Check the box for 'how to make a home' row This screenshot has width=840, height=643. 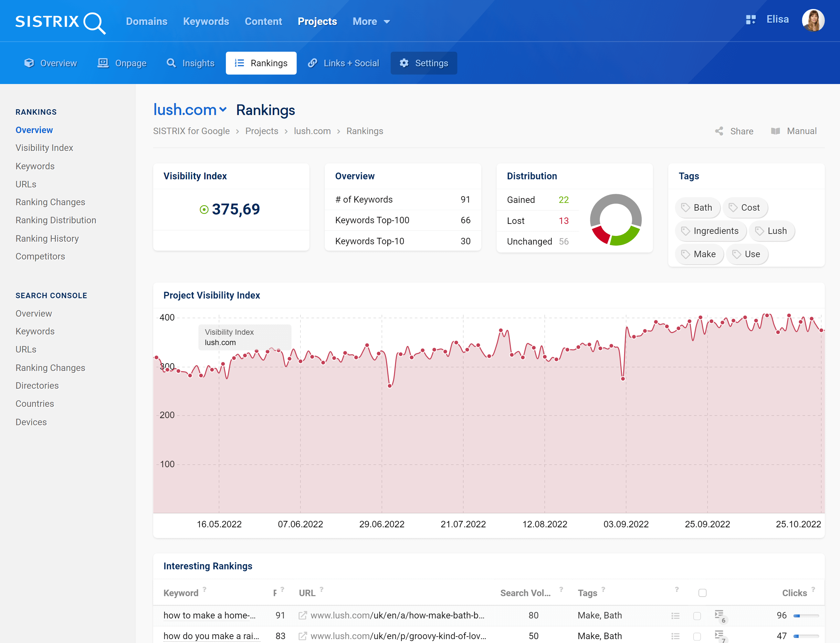coord(697,616)
